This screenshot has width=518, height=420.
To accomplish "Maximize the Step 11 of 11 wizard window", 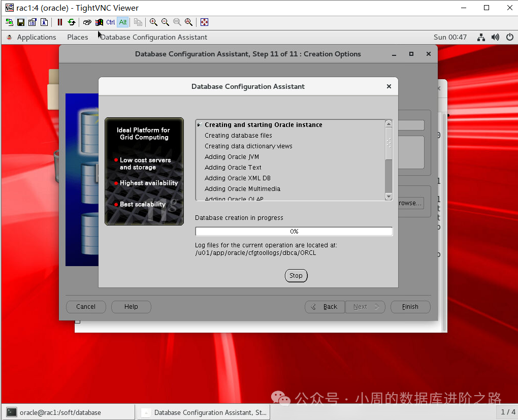I will [411, 54].
